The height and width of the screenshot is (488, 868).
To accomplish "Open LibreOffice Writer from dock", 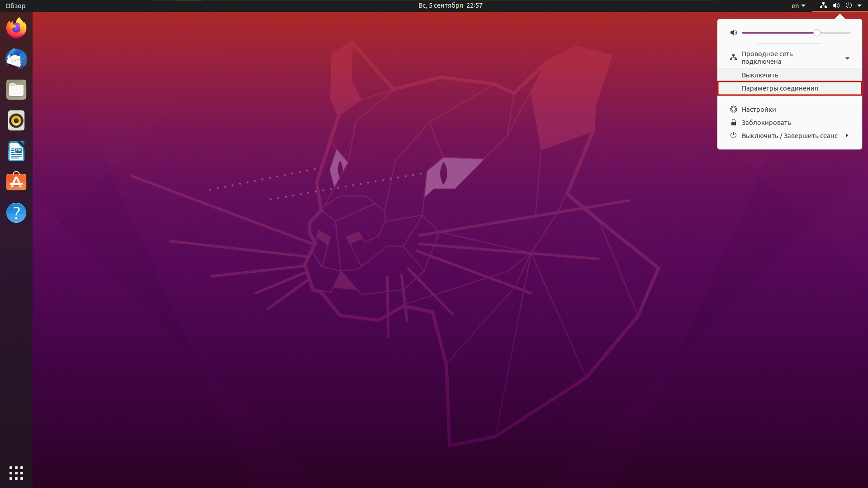I will (16, 151).
